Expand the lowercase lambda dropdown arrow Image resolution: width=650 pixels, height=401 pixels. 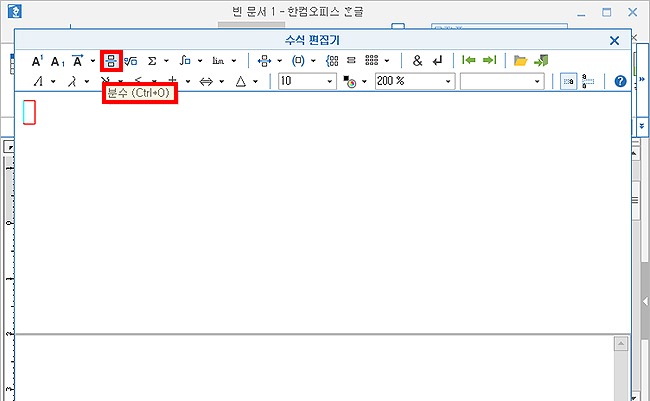87,81
